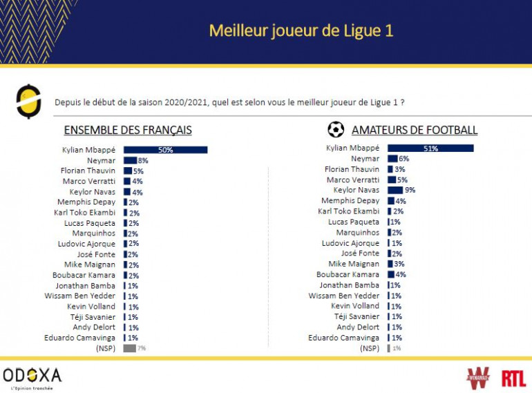Image resolution: width=532 pixels, height=393 pixels.
Task: Click the Winamax logo
Action: (x=478, y=378)
